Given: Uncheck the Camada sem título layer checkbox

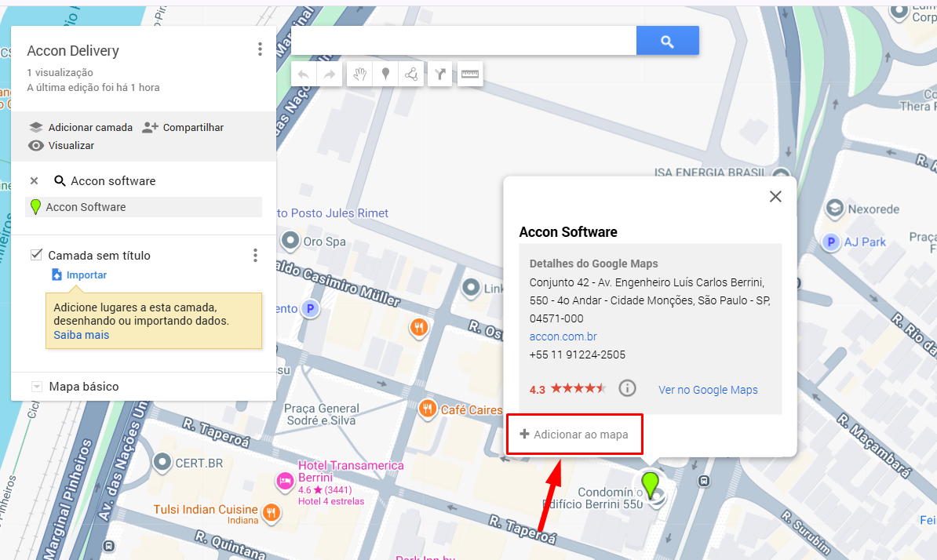Looking at the screenshot, I should click(36, 255).
